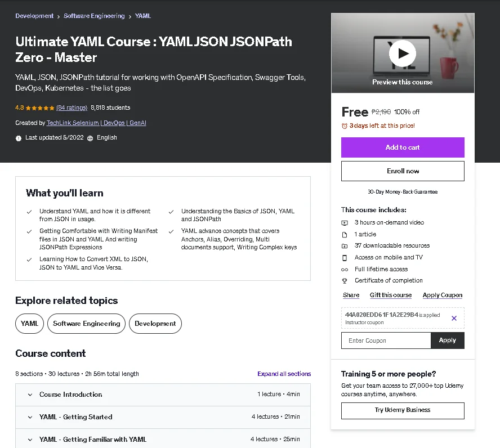Remove the applied coupon with the X icon
This screenshot has height=448, width=500.
[x=454, y=318]
